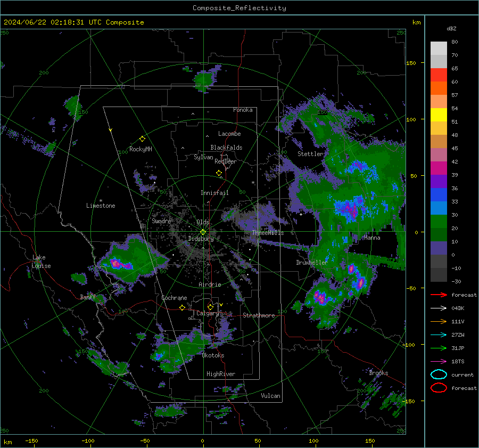Image resolution: width=479 pixels, height=448 pixels.
Task: Select the magenta 18TS arrow legend icon
Action: [439, 362]
